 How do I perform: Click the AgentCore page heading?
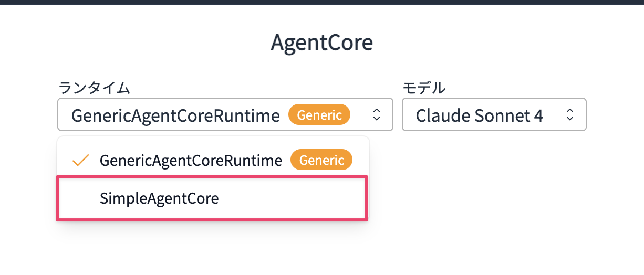pos(321,43)
